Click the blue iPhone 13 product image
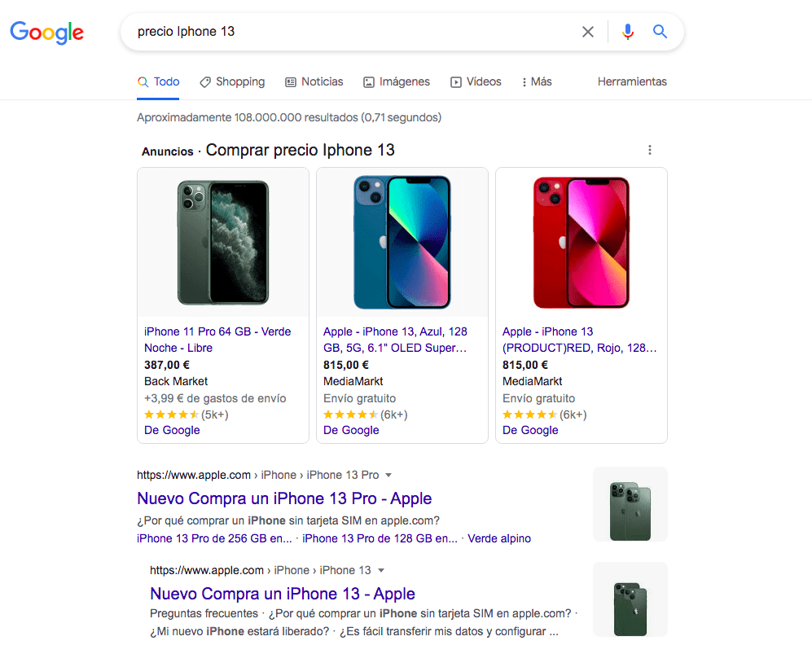 tap(402, 243)
